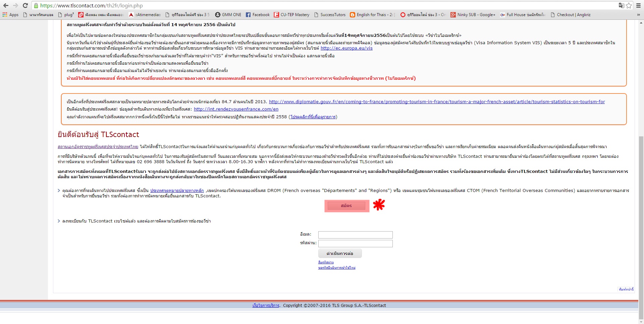Screen dimensions: 644x324
Task: Click the พิมพ์หน้านี้ print page link
Action: (626, 289)
